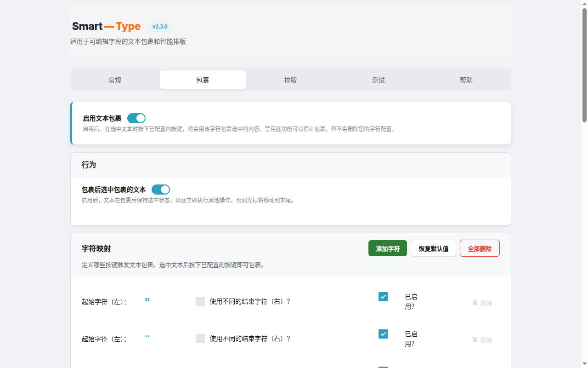Uncheck 已启用 in the first mapping row

(383, 297)
